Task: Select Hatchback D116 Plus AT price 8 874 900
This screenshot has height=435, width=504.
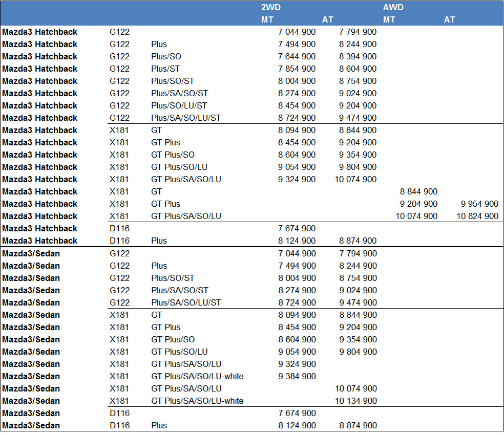Action: pos(358,241)
